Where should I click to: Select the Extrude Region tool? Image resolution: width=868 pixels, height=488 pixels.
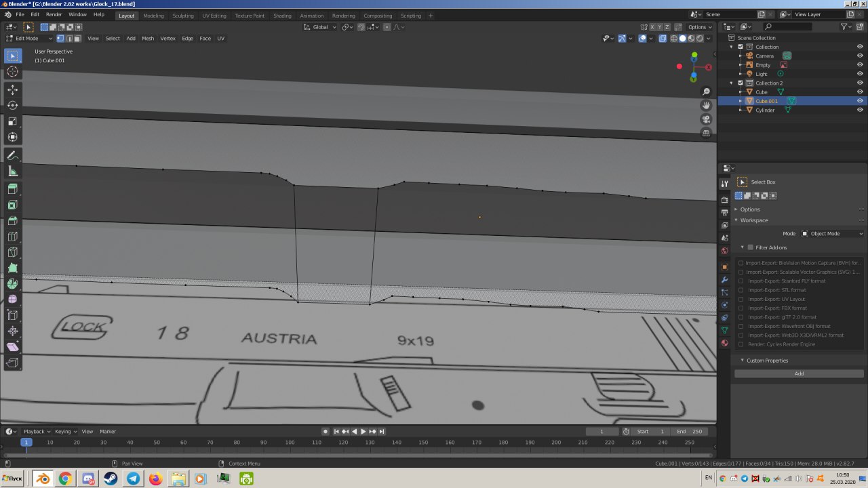[x=12, y=189]
